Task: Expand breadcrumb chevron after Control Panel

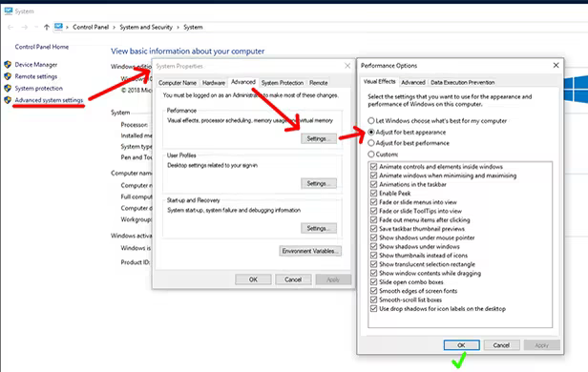Action: click(115, 27)
